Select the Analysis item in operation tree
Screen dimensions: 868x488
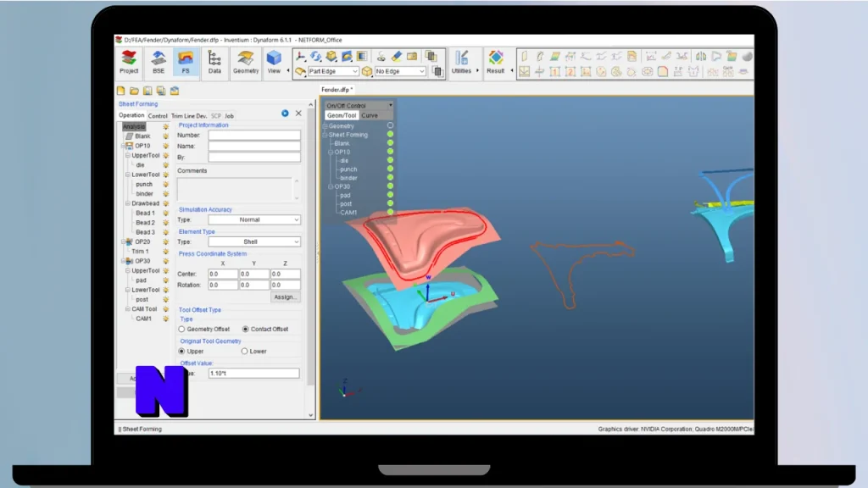(134, 127)
